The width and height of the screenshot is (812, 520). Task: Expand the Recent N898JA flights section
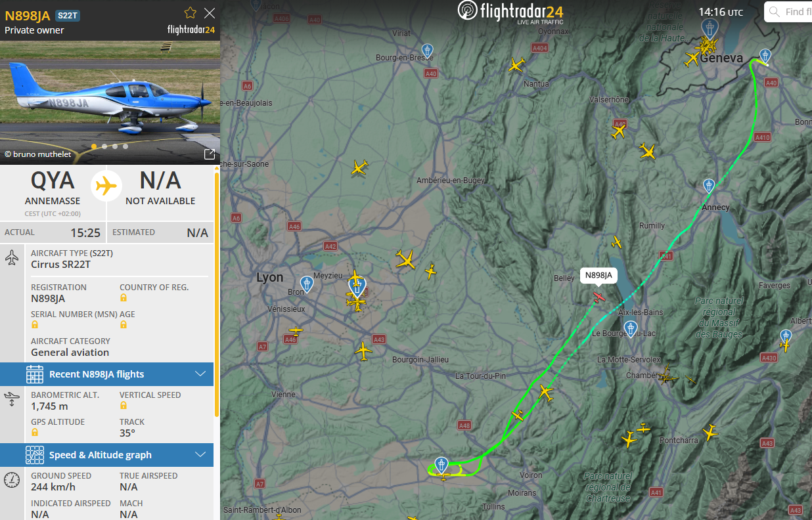click(107, 374)
